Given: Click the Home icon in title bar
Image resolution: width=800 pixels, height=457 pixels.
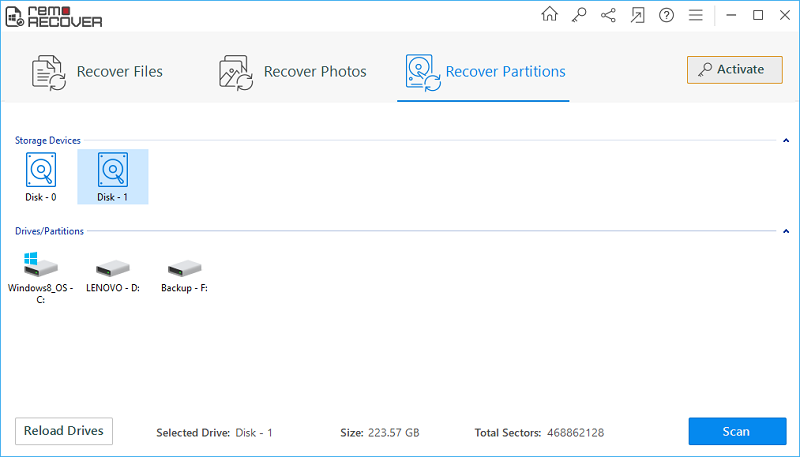Looking at the screenshot, I should point(549,15).
